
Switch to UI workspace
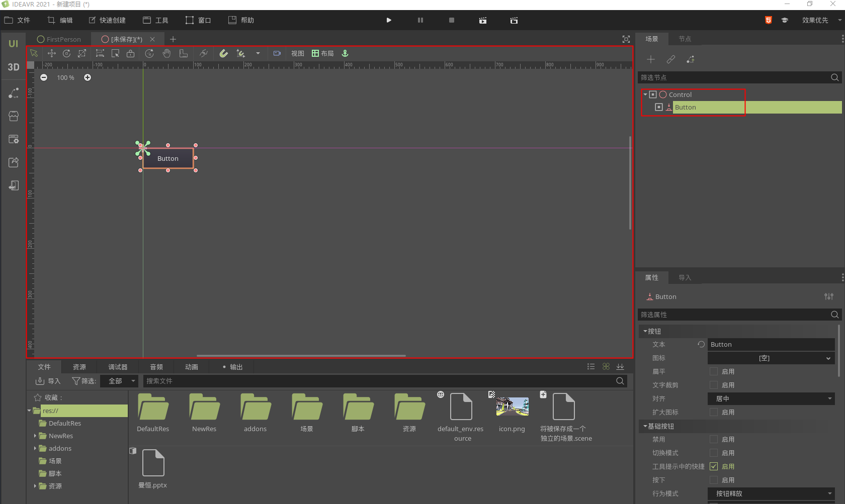click(14, 44)
